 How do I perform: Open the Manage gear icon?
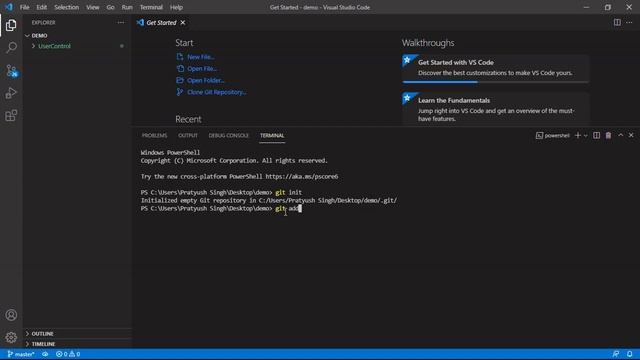(x=11, y=337)
